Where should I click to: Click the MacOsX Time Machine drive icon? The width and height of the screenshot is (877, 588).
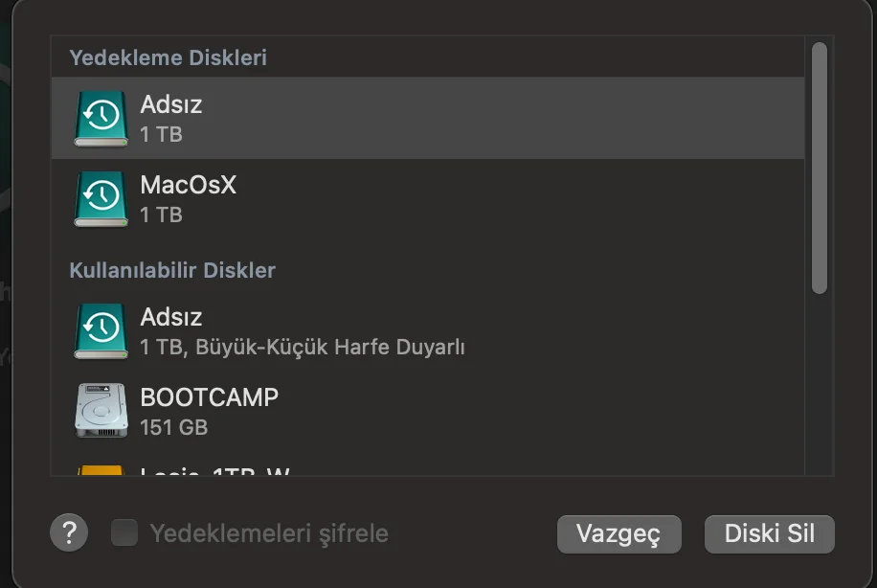point(101,199)
